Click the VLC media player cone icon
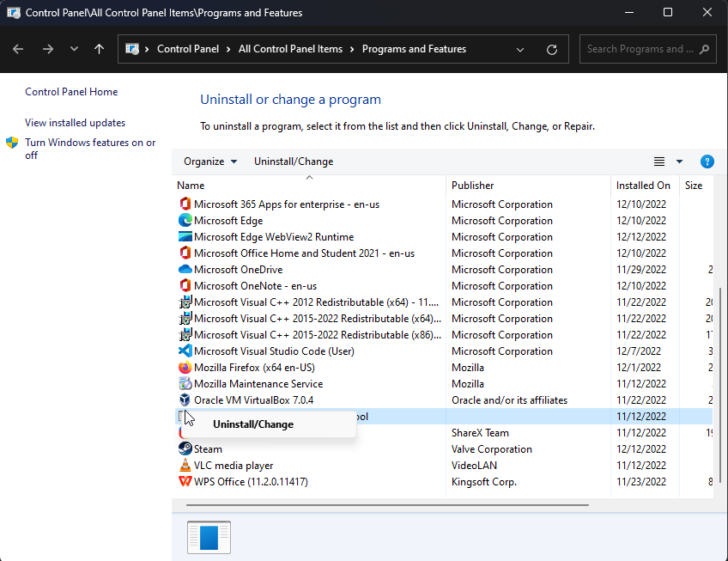The image size is (728, 561). pyautogui.click(x=185, y=465)
